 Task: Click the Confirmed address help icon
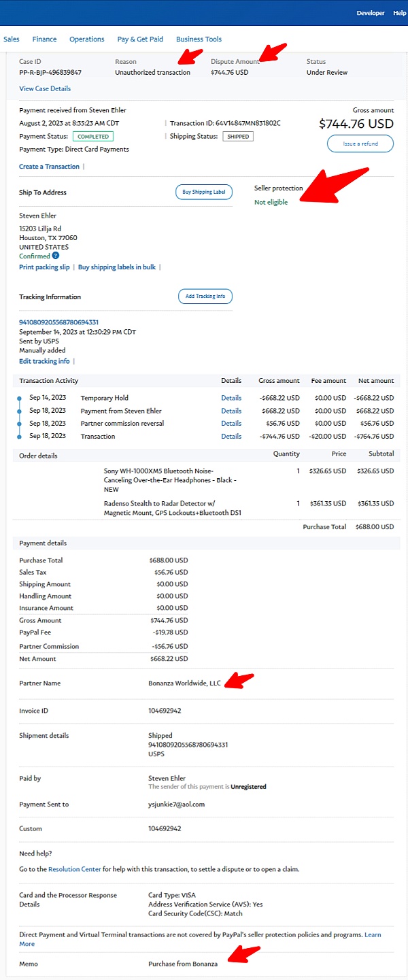[56, 256]
